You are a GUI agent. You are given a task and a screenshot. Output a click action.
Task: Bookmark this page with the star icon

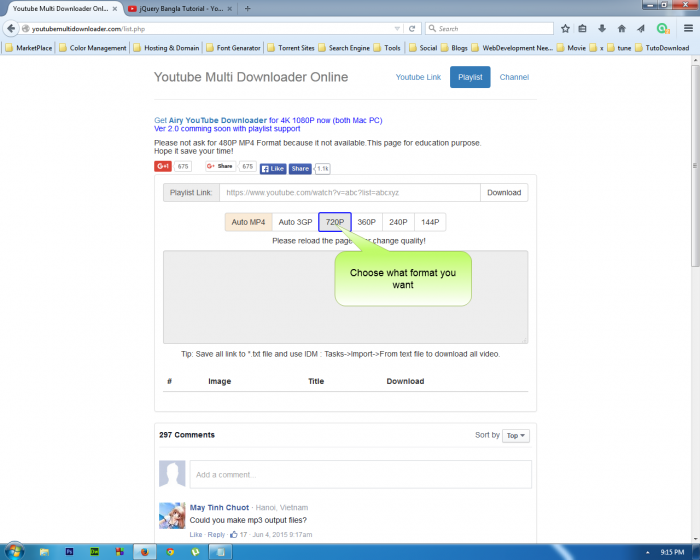(x=565, y=29)
